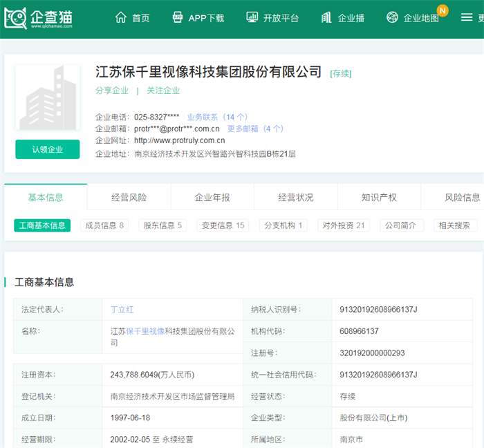484x448 pixels.
Task: Click the 分享企业 link
Action: pyautogui.click(x=112, y=91)
